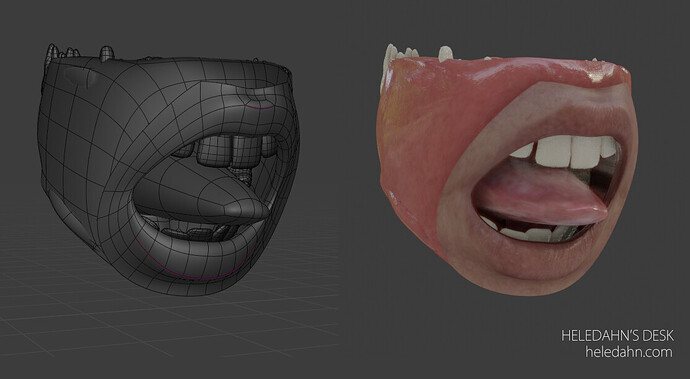Viewport: 690px width, 379px height.
Task: Click the HELEDAHN'S DESK caption
Action: point(617,336)
